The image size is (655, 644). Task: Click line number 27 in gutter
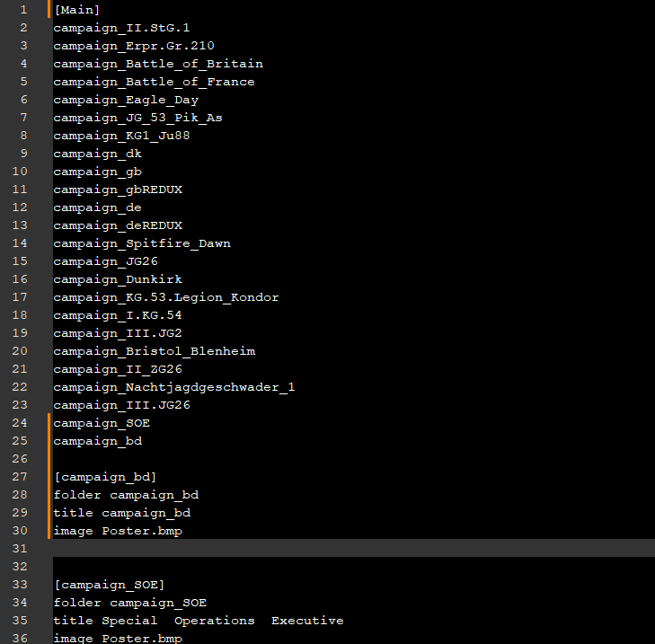pos(20,477)
